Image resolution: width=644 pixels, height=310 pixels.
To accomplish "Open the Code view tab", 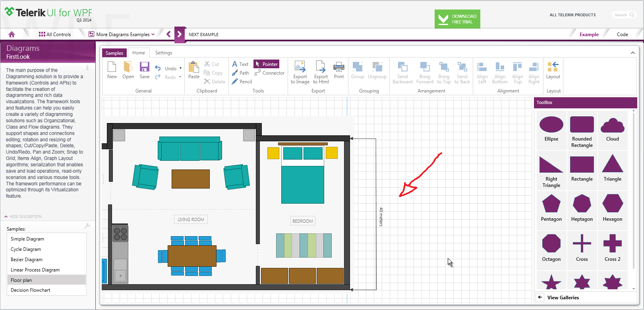I will 622,35.
